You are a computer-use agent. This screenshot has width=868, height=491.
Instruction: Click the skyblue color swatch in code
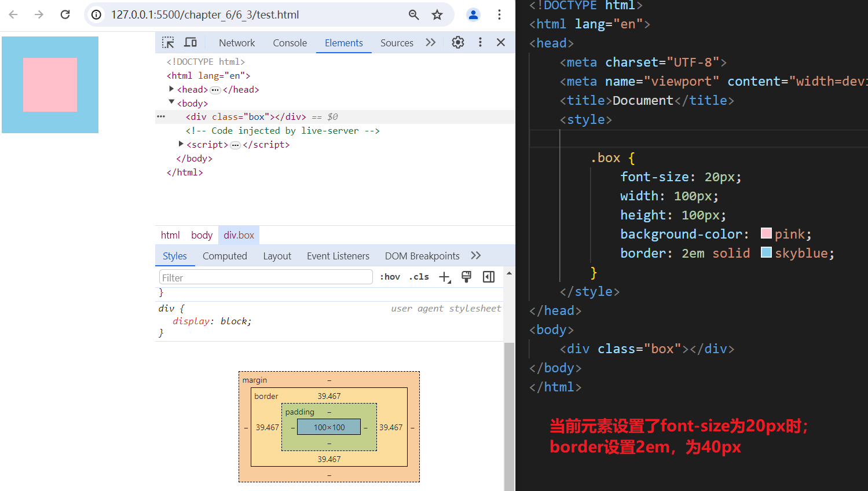tap(766, 252)
